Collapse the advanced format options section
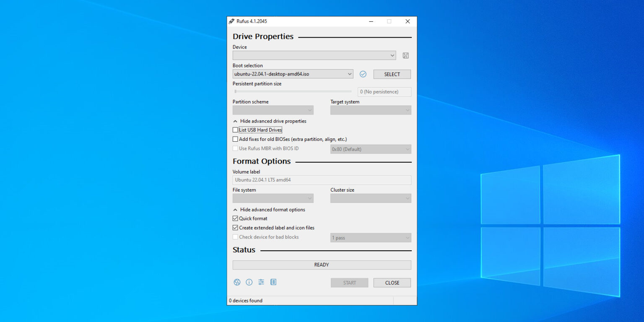Screen dimensions: 644x322 (269, 210)
